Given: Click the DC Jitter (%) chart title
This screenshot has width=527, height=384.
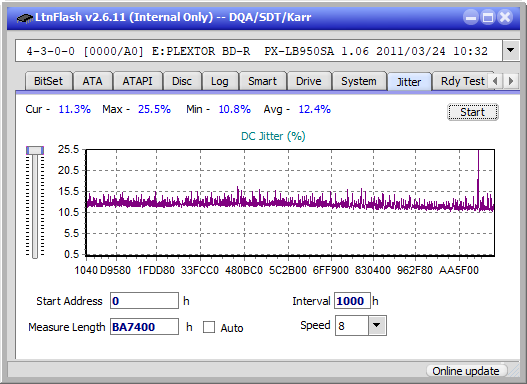Looking at the screenshot, I should click(x=273, y=136).
